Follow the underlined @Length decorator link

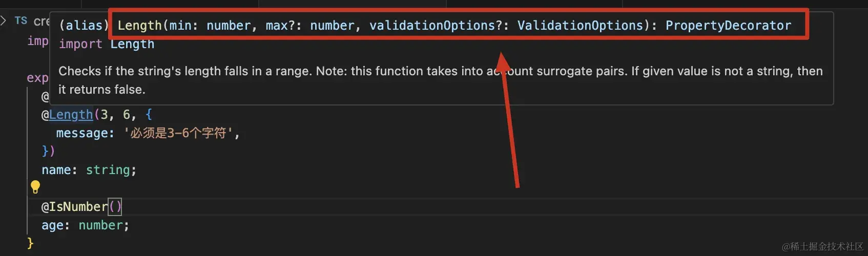(71, 114)
